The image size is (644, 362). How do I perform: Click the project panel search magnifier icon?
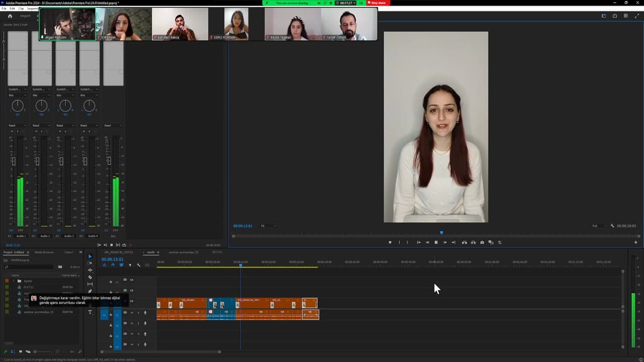[x=6, y=267]
